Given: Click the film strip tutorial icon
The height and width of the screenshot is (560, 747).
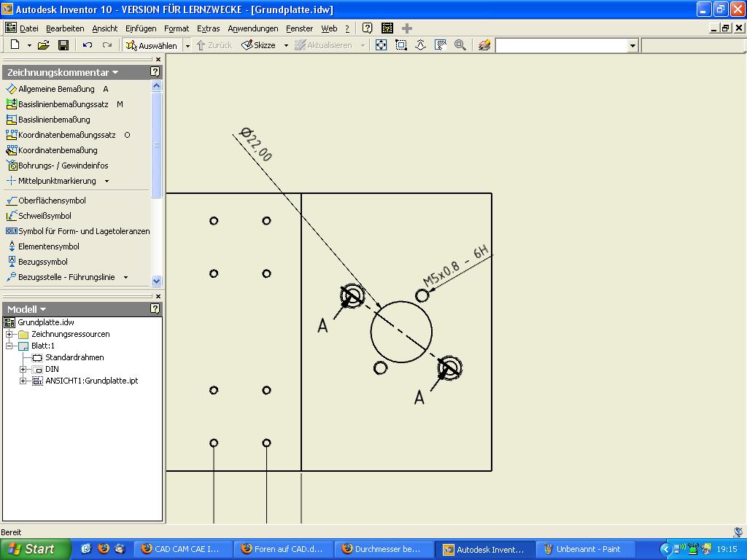Looking at the screenshot, I should [387, 28].
